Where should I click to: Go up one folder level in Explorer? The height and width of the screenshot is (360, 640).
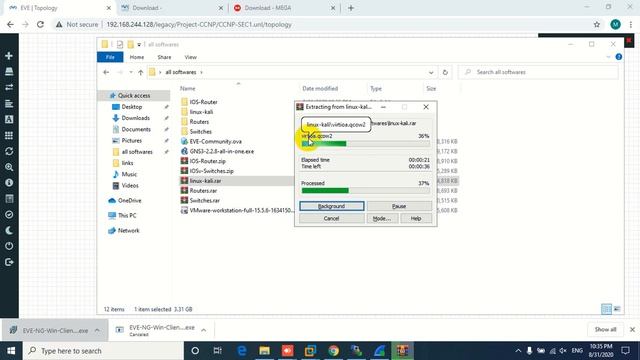[x=140, y=72]
